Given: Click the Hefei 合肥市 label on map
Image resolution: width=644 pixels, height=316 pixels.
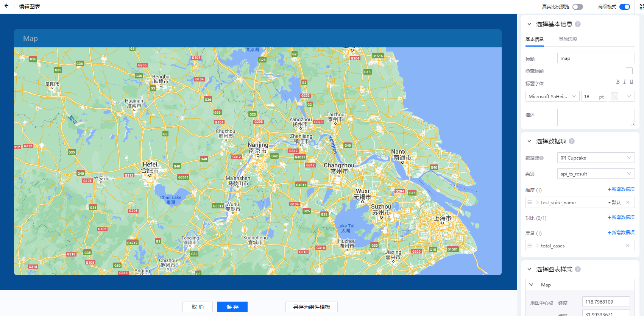Looking at the screenshot, I should [x=150, y=167].
